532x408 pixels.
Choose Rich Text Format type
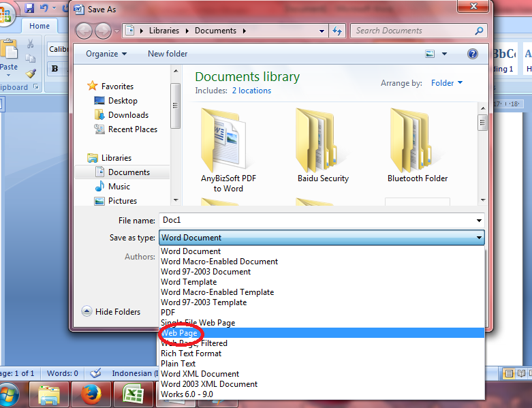(x=322, y=354)
